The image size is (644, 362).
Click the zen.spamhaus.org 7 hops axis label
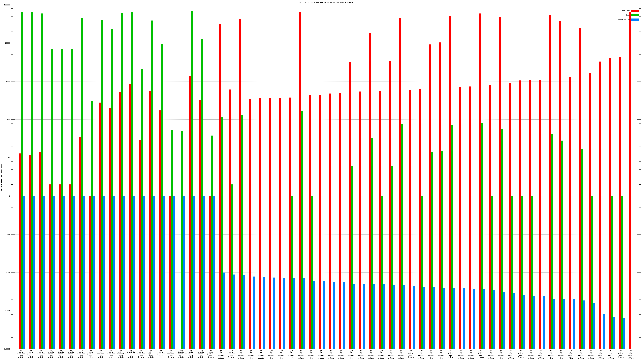pos(231,354)
